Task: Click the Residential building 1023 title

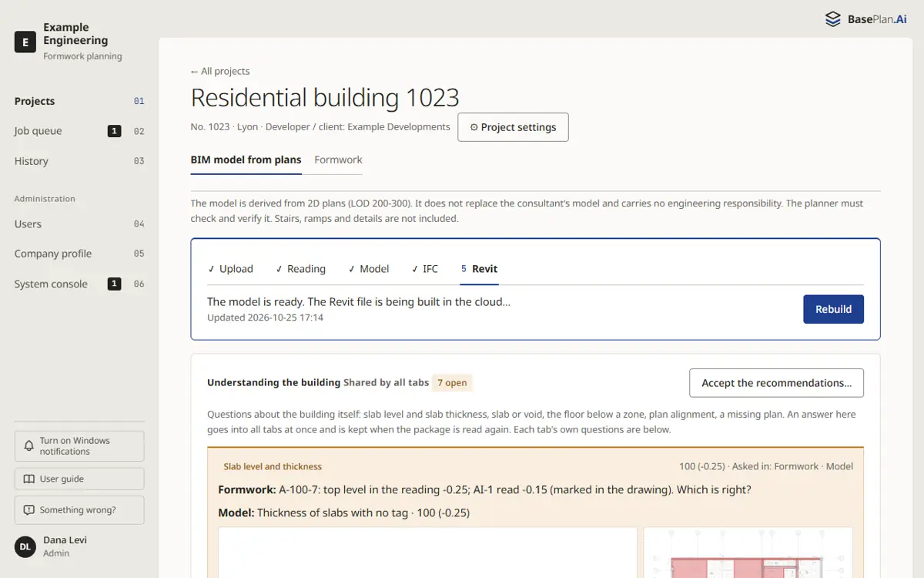Action: coord(325,98)
